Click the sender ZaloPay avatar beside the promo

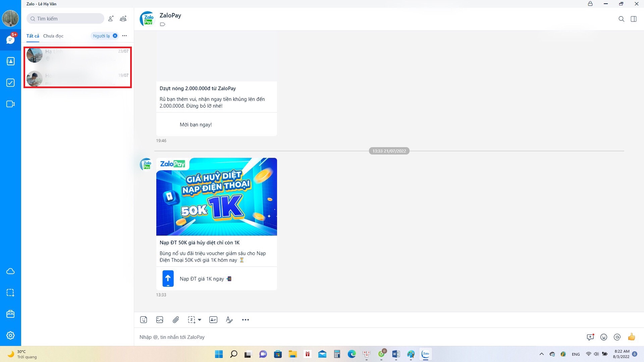point(146,164)
